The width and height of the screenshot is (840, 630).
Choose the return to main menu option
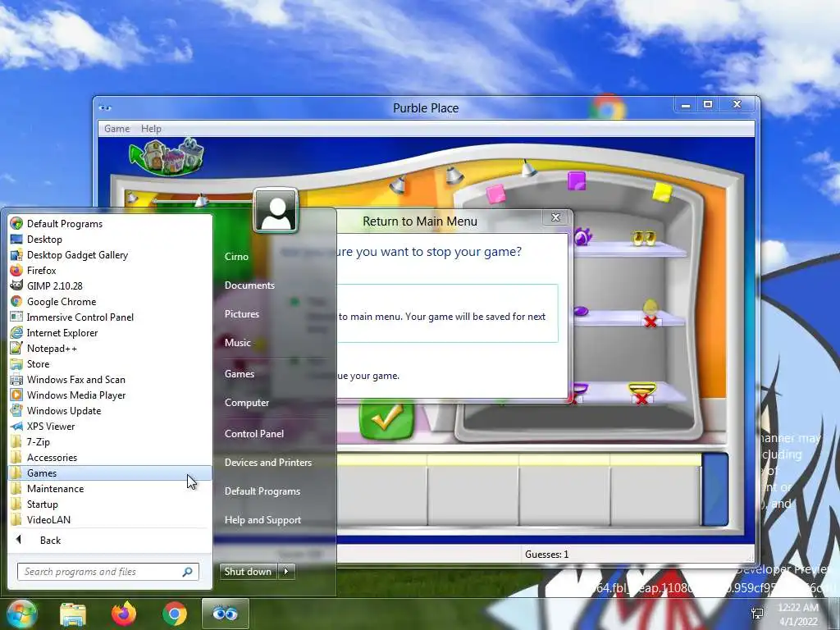(447, 313)
